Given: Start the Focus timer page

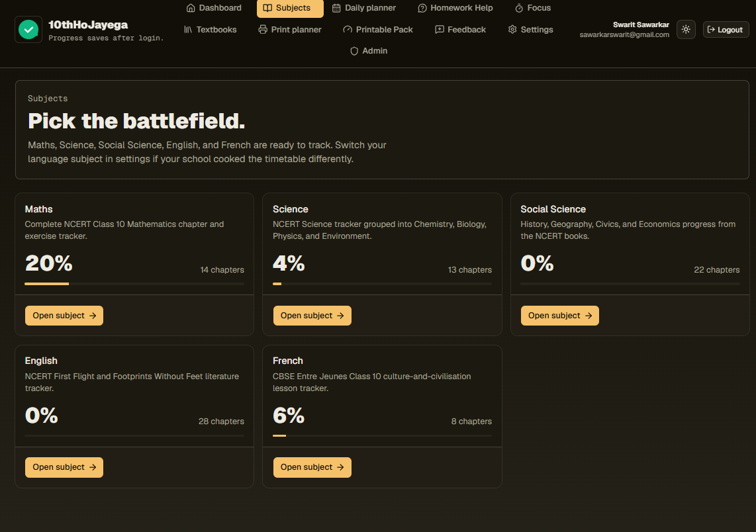Looking at the screenshot, I should pos(533,8).
